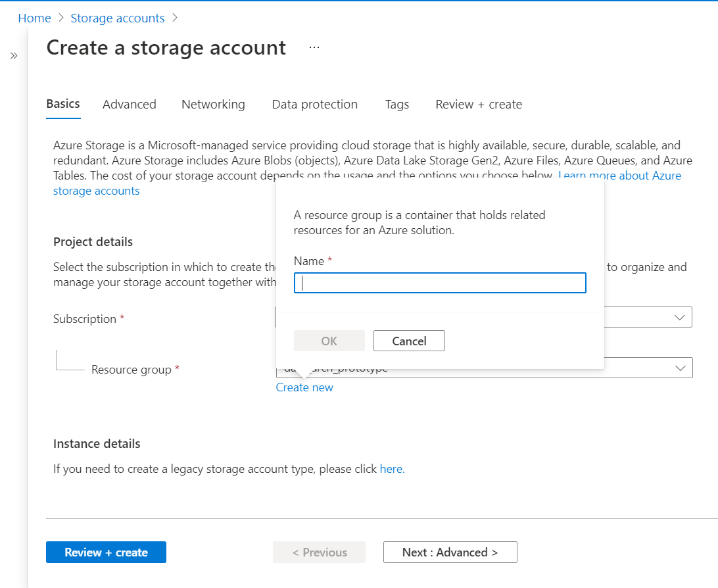The height and width of the screenshot is (588, 718).
Task: Click the Home breadcrumb link
Action: tap(34, 18)
